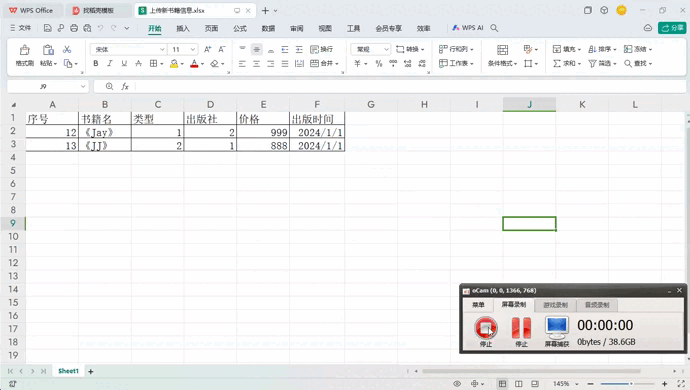This screenshot has width=690, height=390.
Task: Click the 求和 (Sum) button
Action: click(567, 63)
